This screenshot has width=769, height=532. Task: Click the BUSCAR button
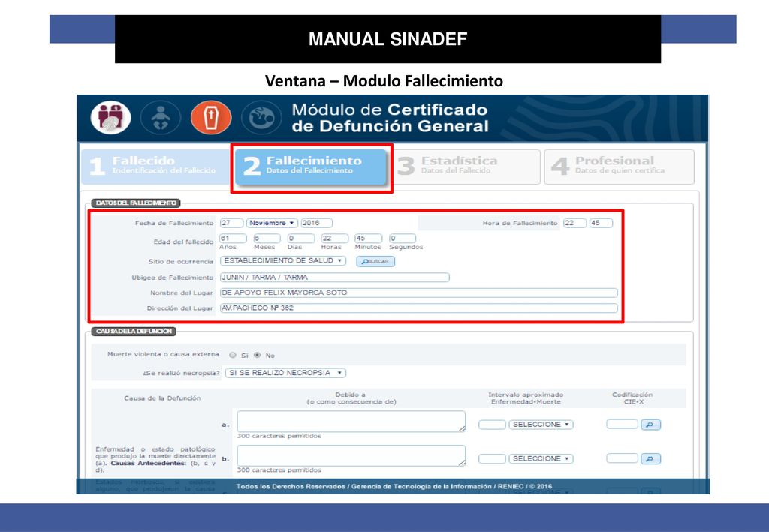(375, 262)
